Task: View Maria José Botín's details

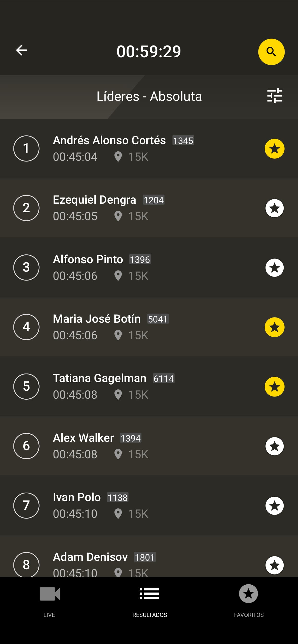Action: click(149, 327)
